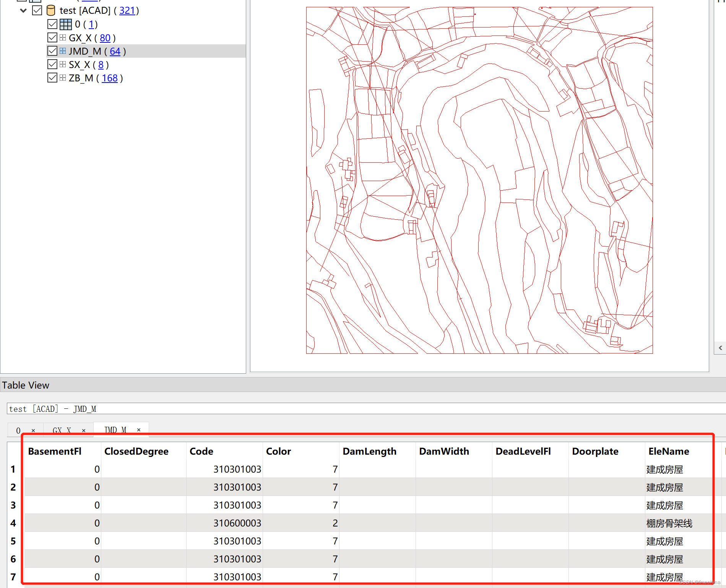Click the grid icon beside layer 0
Image resolution: width=726 pixels, height=588 pixels.
pos(65,24)
